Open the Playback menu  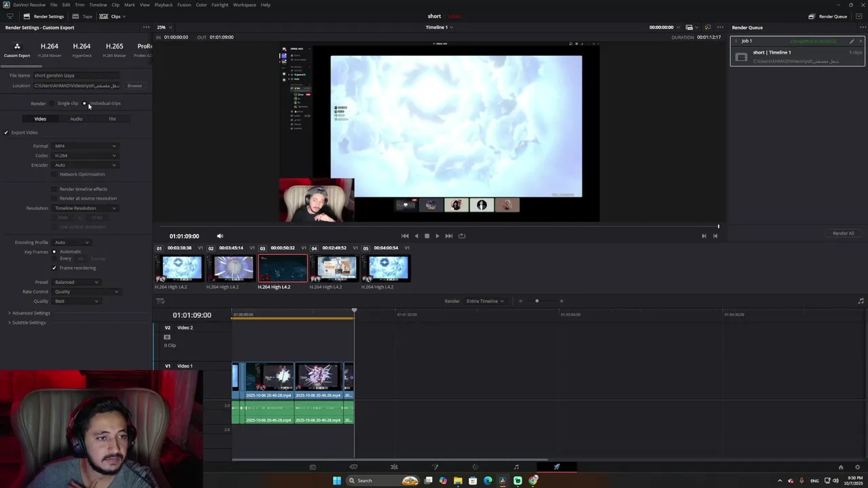[x=163, y=5]
